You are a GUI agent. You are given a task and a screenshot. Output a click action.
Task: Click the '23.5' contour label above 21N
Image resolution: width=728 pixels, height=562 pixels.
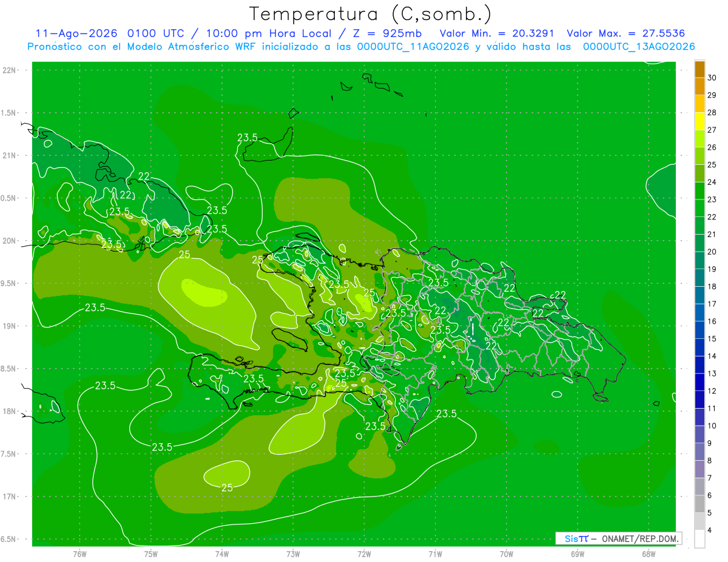248,138
